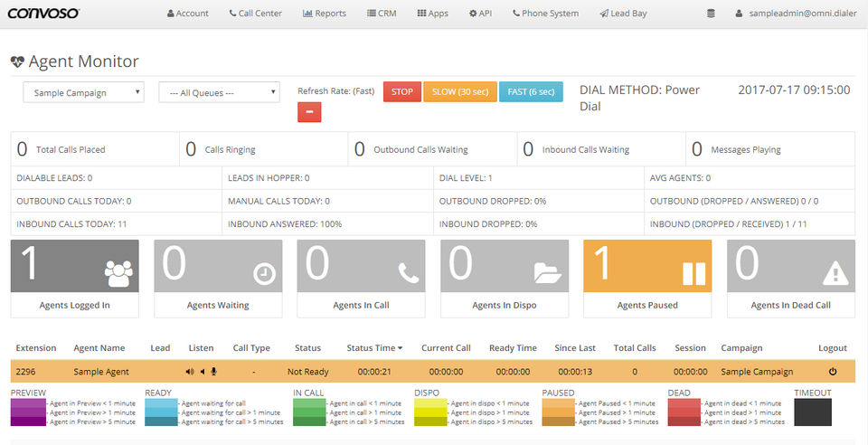Image resolution: width=868 pixels, height=445 pixels.
Task: Click the clock icon on Agents Waiting tile
Action: (x=264, y=274)
